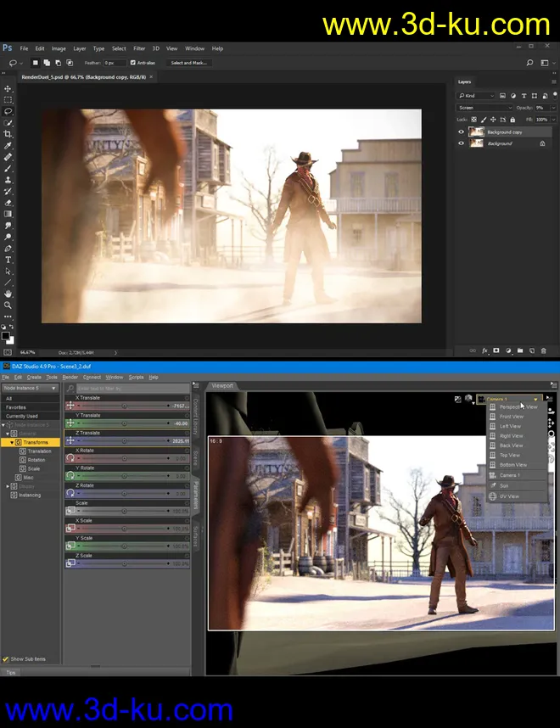Select the Hand tool
Screen dimensions: 560x728
[x=8, y=294]
